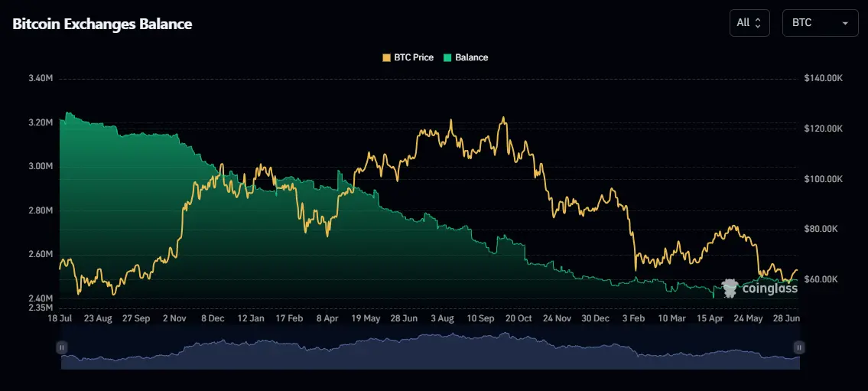Click the 2.60M left axis label

[x=41, y=255]
